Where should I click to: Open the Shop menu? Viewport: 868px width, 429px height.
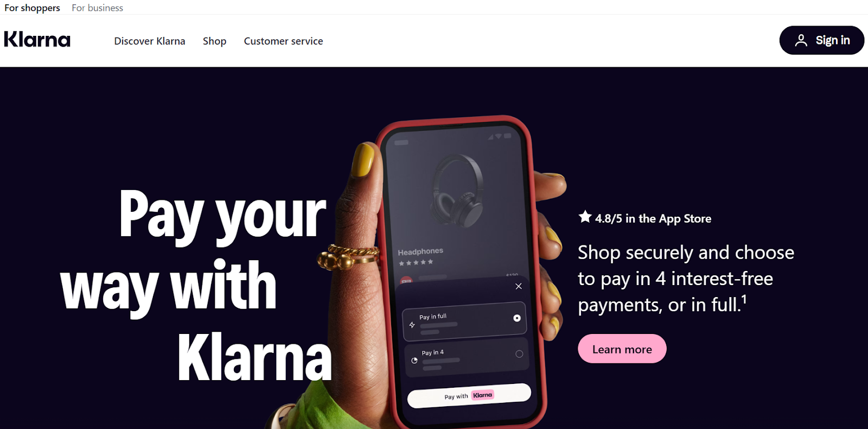[214, 41]
